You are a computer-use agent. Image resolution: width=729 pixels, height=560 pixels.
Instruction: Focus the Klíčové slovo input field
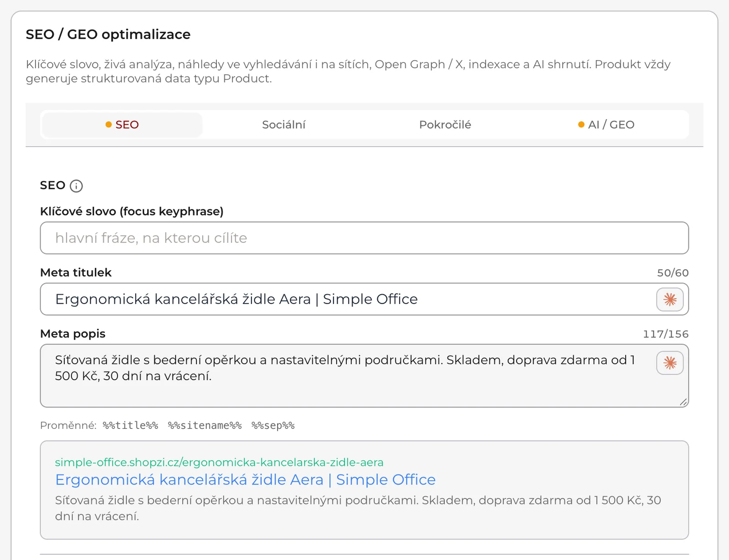pos(364,238)
